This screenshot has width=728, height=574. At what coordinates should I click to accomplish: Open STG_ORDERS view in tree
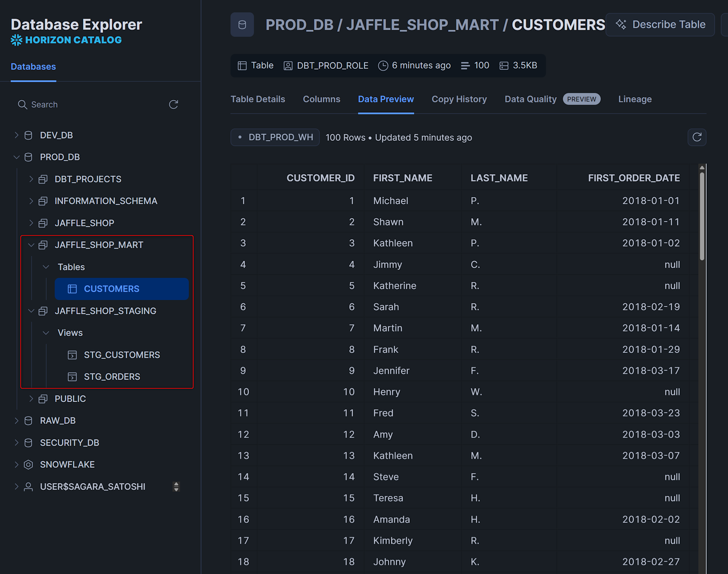(112, 376)
